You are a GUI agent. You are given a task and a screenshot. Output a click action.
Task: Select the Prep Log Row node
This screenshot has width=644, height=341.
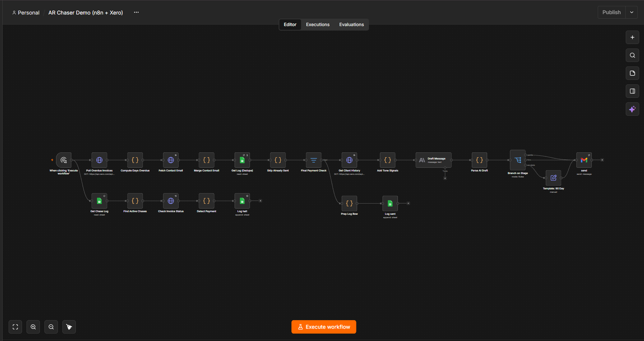coord(349,203)
